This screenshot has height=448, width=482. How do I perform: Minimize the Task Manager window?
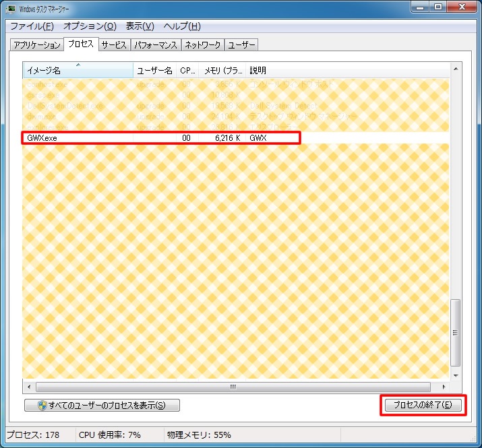coord(419,7)
